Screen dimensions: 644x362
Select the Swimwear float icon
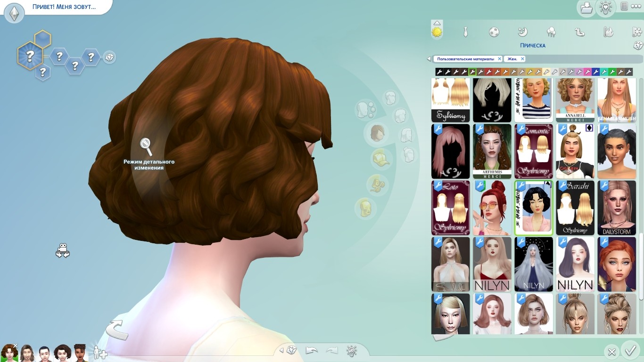tap(579, 32)
